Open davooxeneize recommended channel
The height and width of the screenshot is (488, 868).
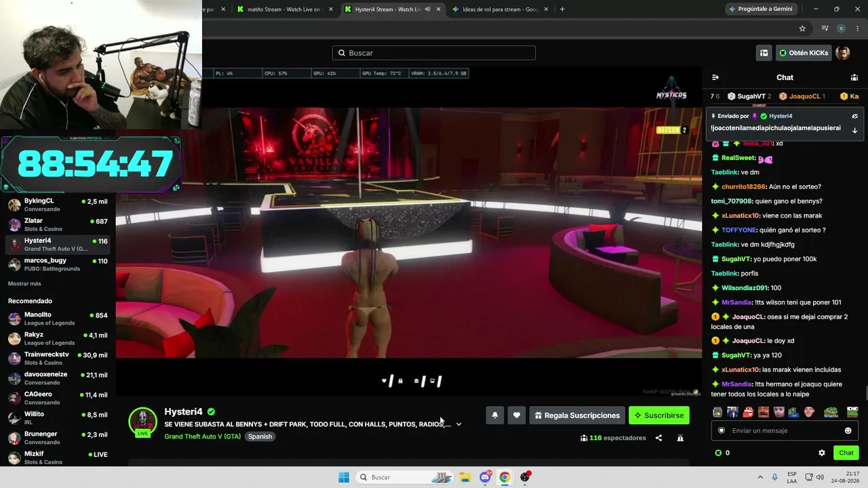click(58, 378)
